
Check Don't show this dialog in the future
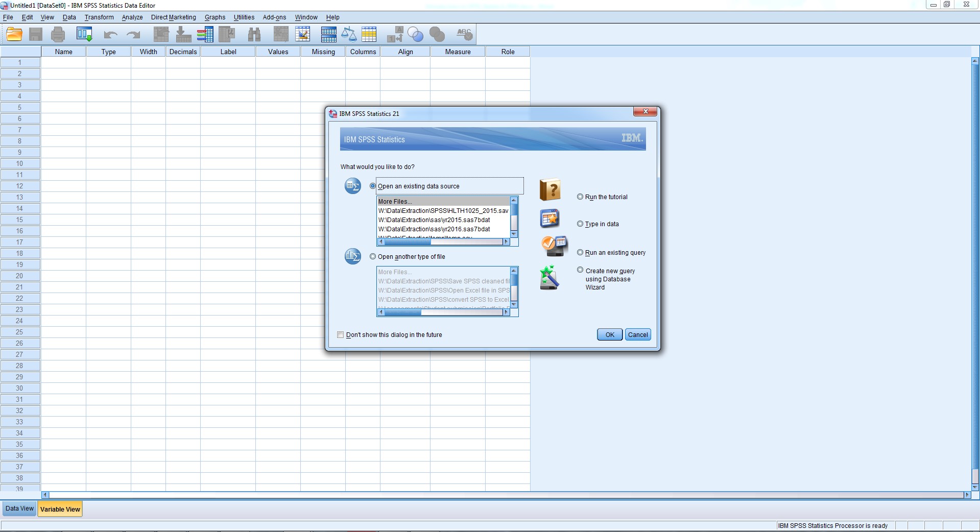[x=341, y=334]
